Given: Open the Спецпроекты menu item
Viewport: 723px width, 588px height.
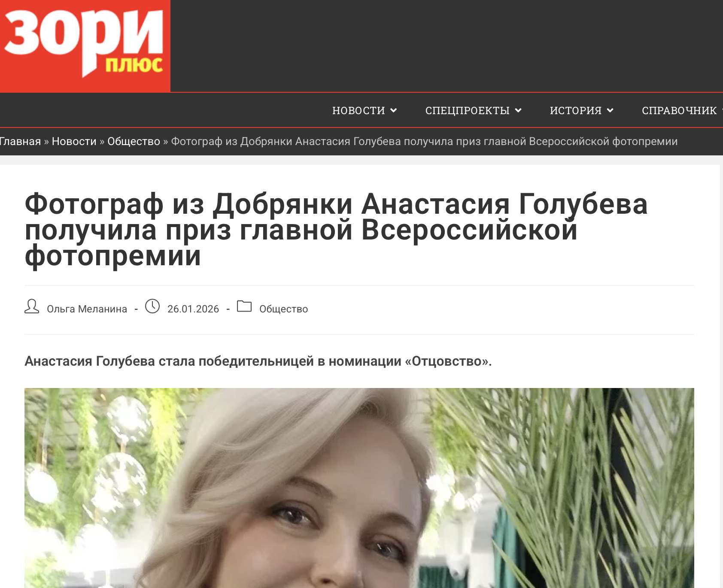Looking at the screenshot, I should point(468,111).
